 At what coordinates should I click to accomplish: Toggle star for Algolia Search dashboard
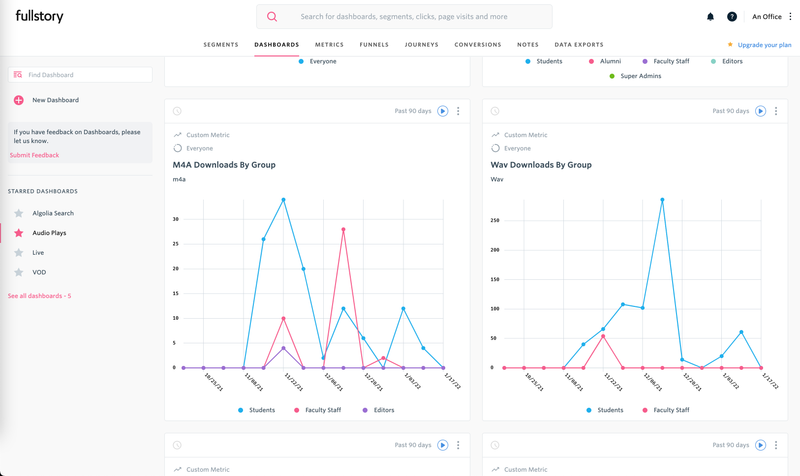click(x=18, y=213)
